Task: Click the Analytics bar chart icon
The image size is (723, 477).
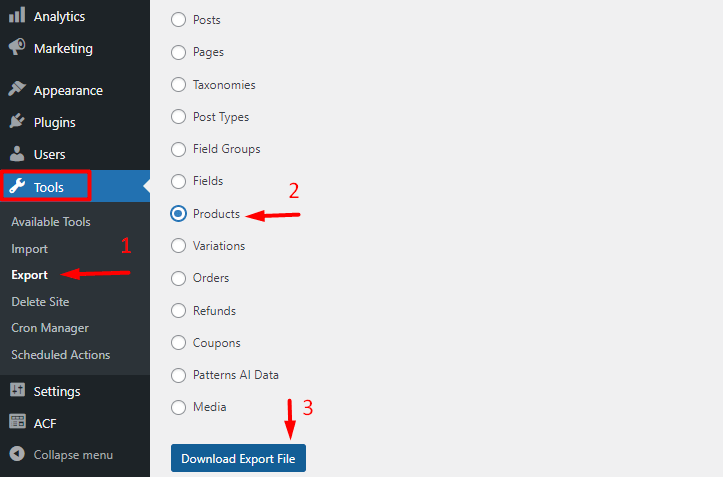Action: point(17,16)
